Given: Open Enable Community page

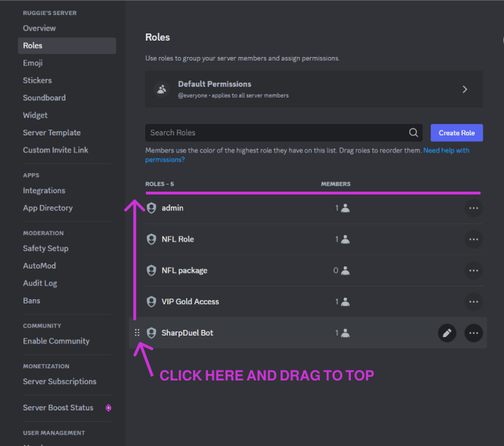Looking at the screenshot, I should pyautogui.click(x=56, y=341).
